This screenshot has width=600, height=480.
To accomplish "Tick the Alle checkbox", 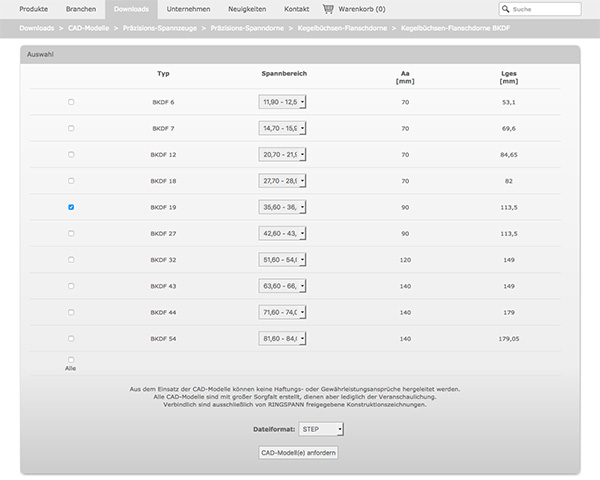I will pyautogui.click(x=71, y=359).
